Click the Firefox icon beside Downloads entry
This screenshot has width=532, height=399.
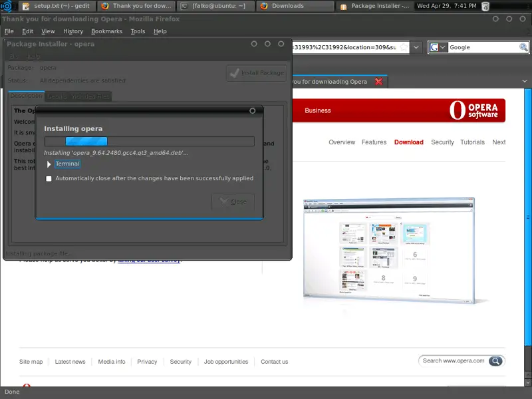click(x=264, y=6)
